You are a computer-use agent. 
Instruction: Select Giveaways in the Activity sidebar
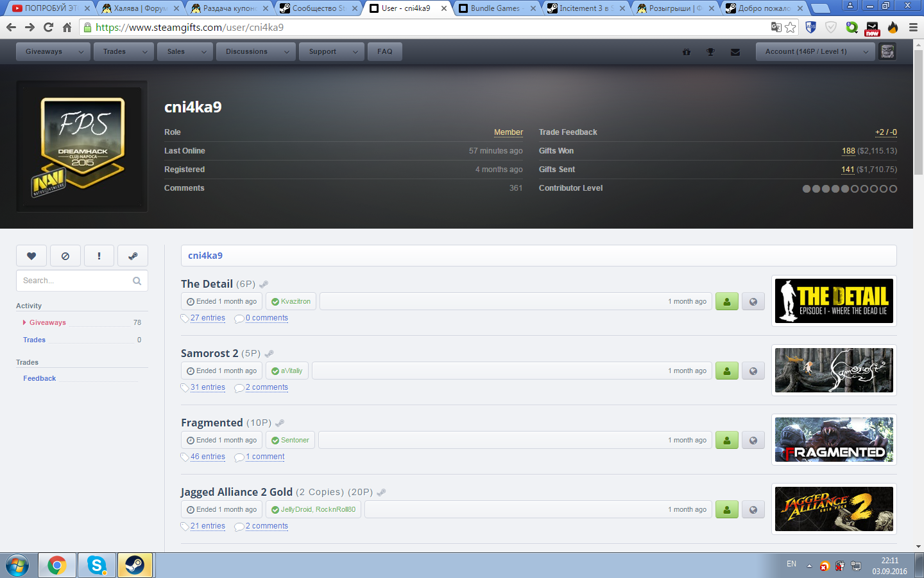[47, 322]
